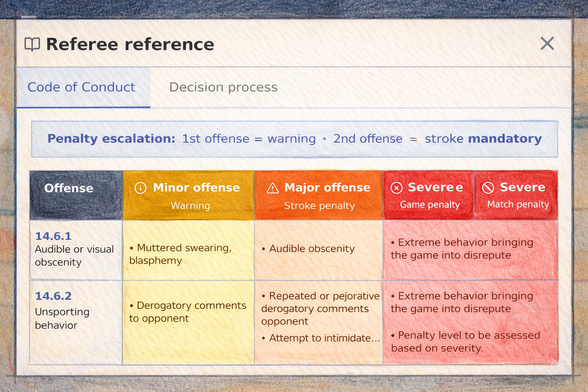Toggle the Audible obscenity bullet entry
588x392 pixels.
pyautogui.click(x=311, y=248)
